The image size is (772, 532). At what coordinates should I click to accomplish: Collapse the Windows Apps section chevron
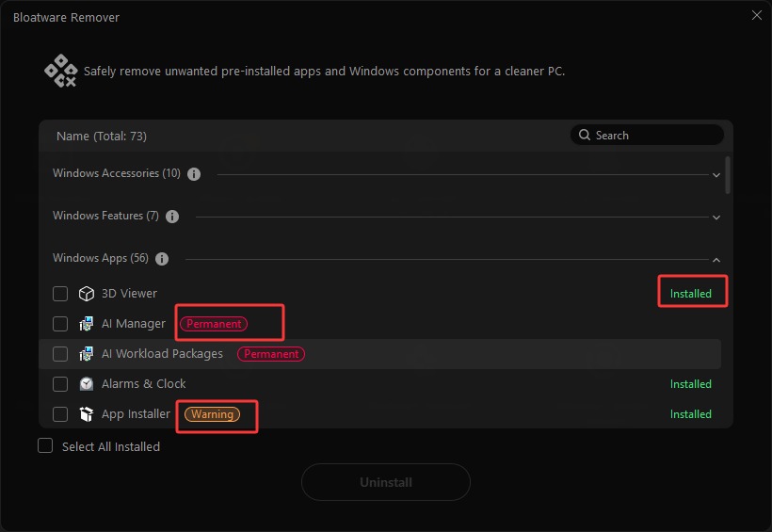[716, 260]
